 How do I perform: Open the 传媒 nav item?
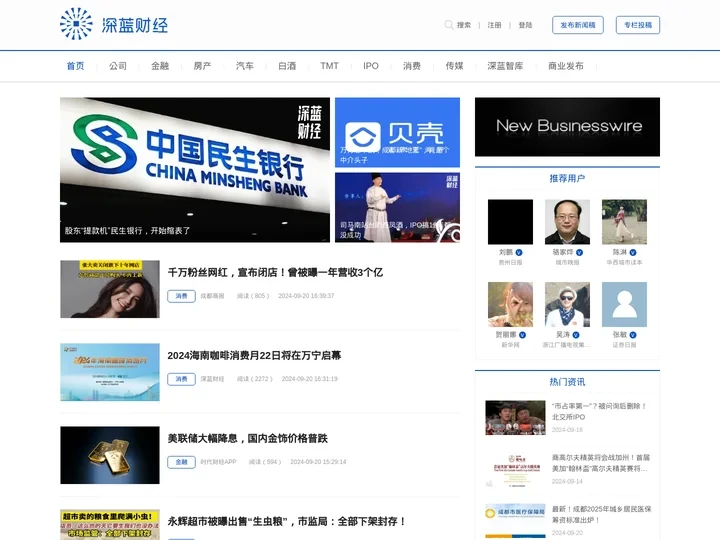(x=454, y=66)
